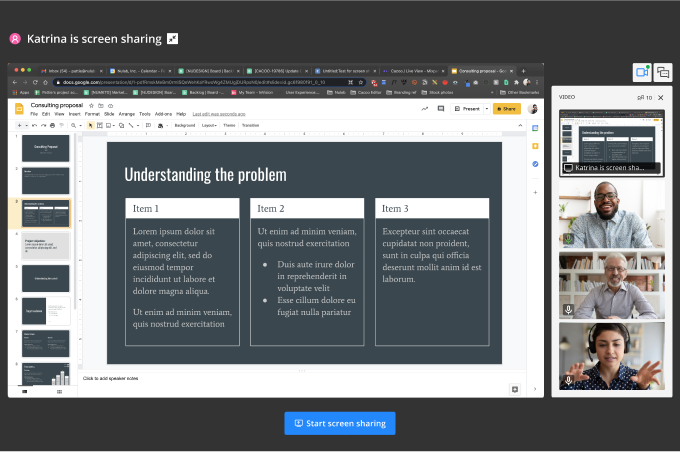Click the participants count icon

643,98
